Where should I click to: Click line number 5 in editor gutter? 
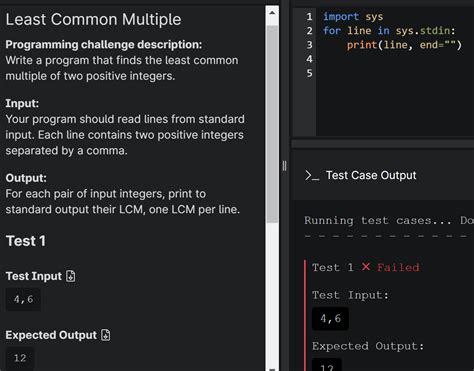[x=309, y=73]
